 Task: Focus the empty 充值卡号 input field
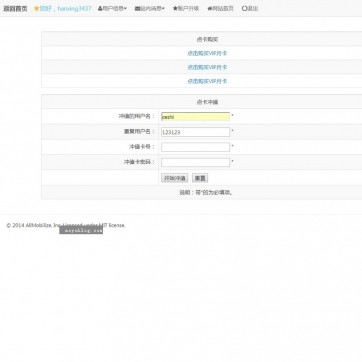(195, 147)
